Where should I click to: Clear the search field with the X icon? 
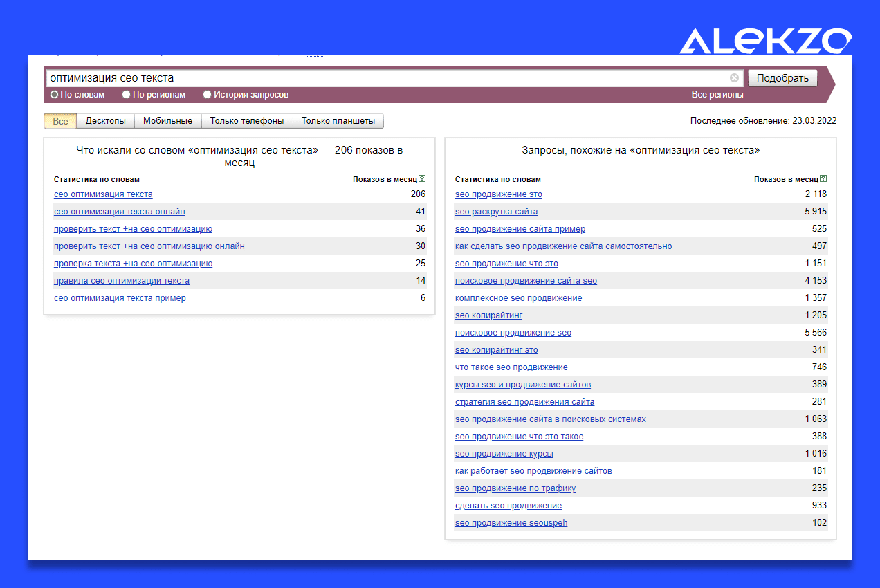[x=734, y=78]
